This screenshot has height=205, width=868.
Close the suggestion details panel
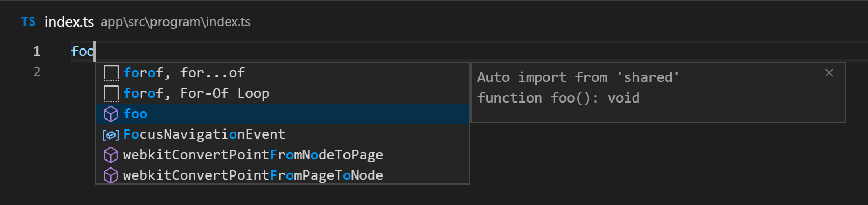(x=829, y=72)
